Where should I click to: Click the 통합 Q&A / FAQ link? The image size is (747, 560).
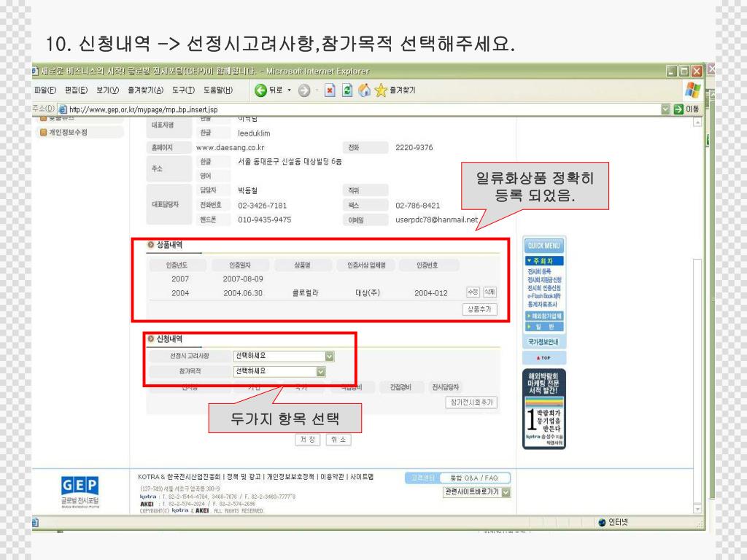click(474, 478)
